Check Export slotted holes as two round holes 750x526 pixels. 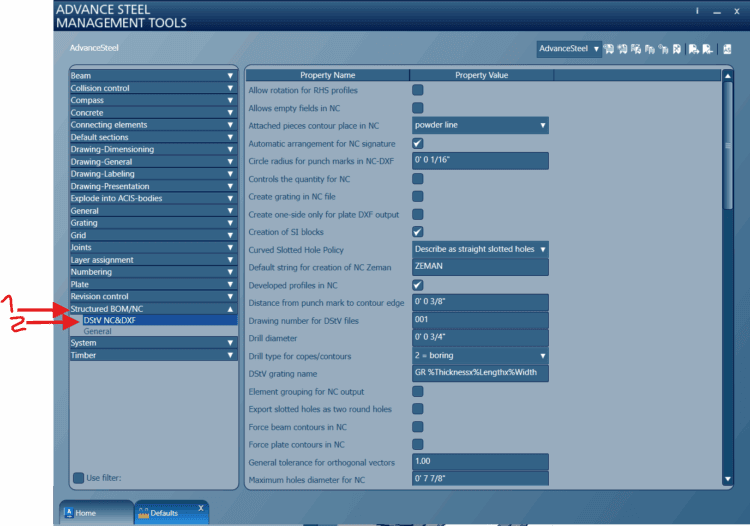point(418,408)
